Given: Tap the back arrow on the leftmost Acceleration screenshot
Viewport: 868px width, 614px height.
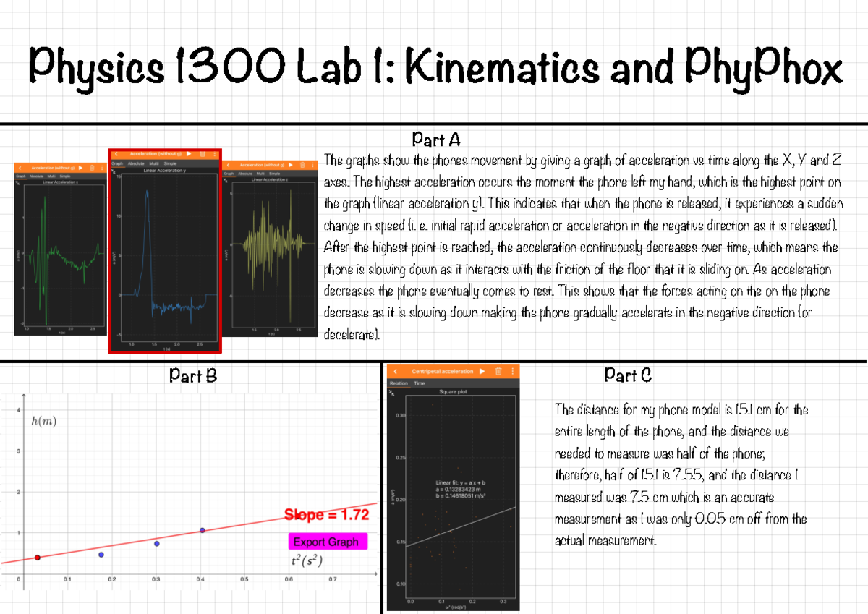Looking at the screenshot, I should [20, 168].
